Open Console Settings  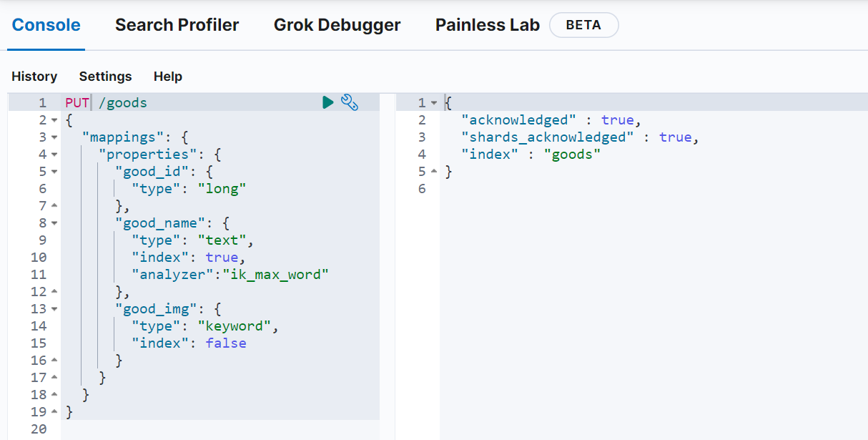point(105,77)
